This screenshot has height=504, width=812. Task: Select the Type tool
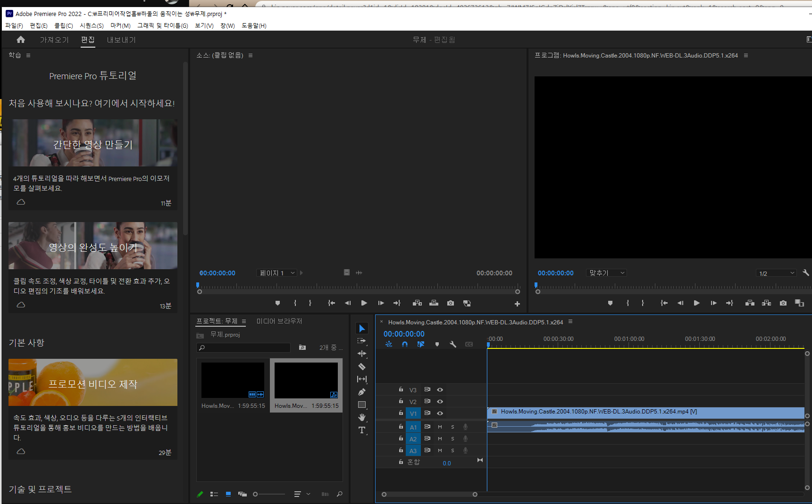[362, 430]
